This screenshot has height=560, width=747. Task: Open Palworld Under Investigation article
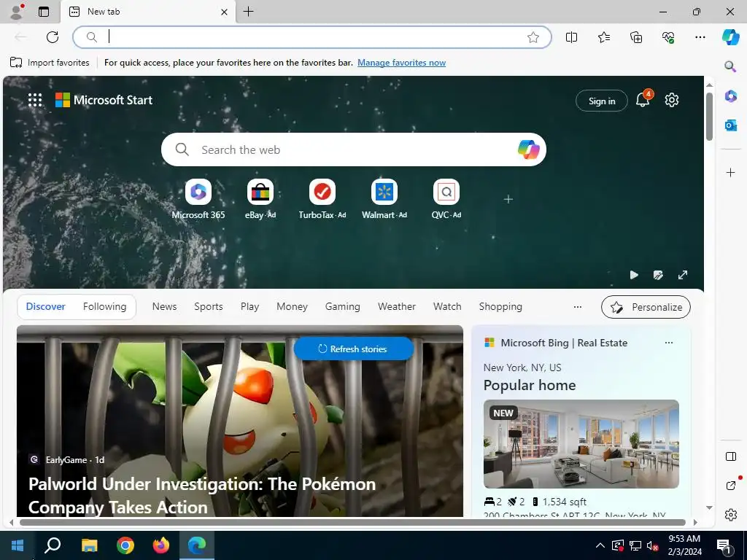[x=202, y=495]
